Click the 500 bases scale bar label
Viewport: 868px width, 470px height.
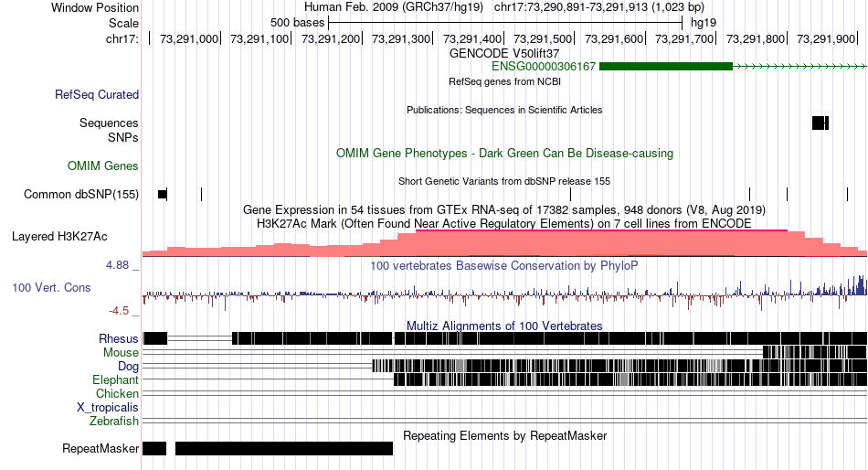click(x=297, y=23)
